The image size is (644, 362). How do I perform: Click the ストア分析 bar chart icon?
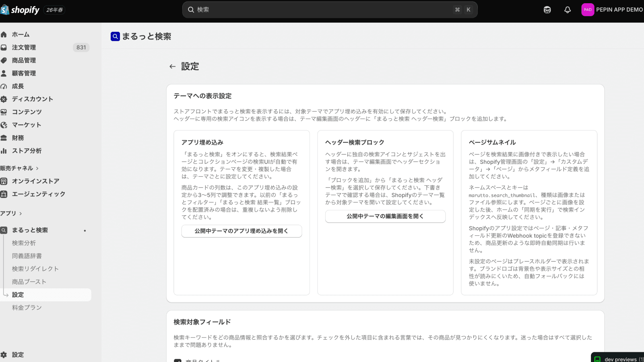(4, 151)
